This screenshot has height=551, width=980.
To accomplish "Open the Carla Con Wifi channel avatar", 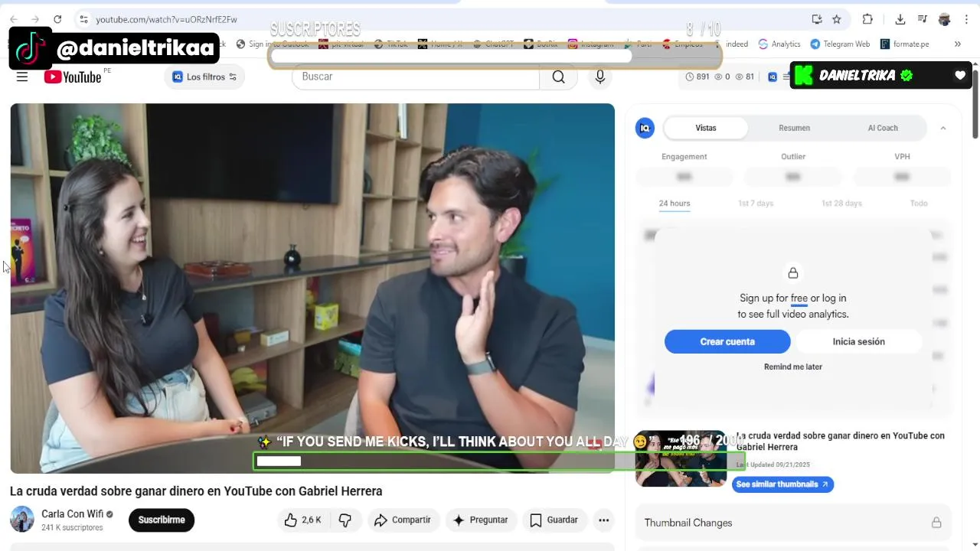I will [x=22, y=520].
